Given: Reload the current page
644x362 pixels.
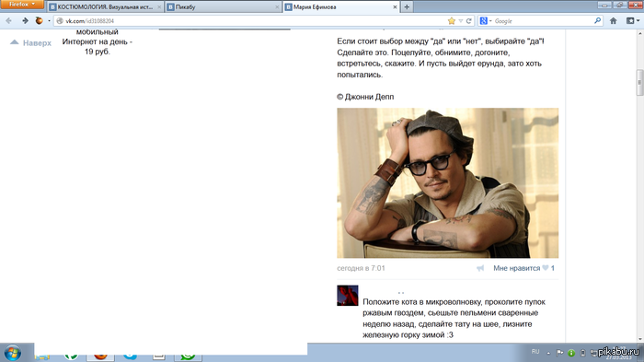Looking at the screenshot, I should point(468,21).
